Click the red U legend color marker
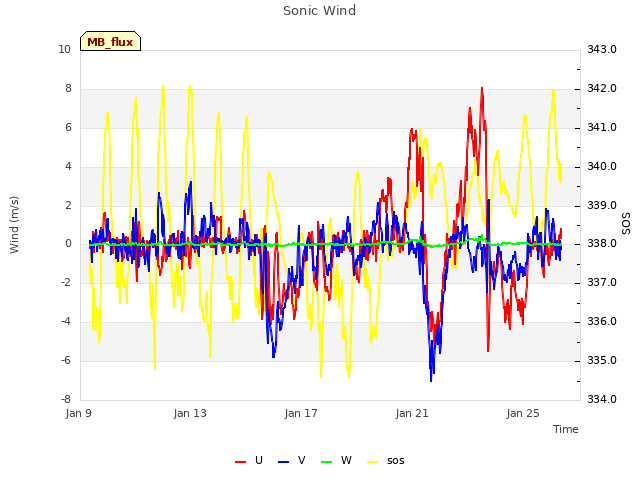This screenshot has height=480, width=640. [240, 462]
